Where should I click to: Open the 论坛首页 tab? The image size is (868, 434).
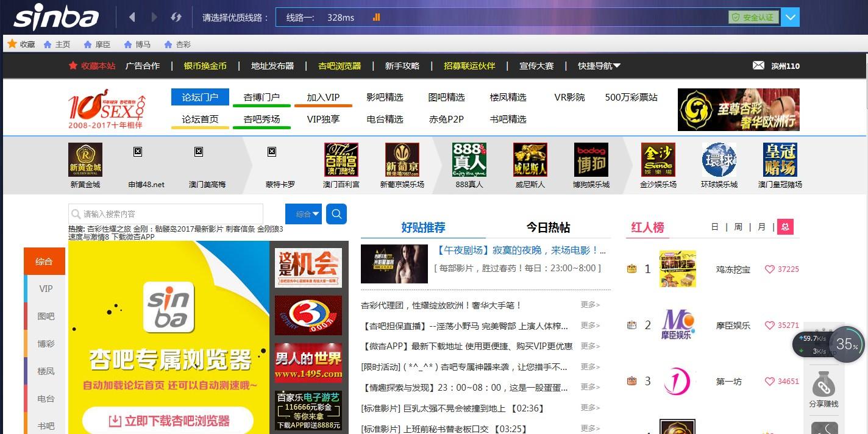(x=200, y=119)
